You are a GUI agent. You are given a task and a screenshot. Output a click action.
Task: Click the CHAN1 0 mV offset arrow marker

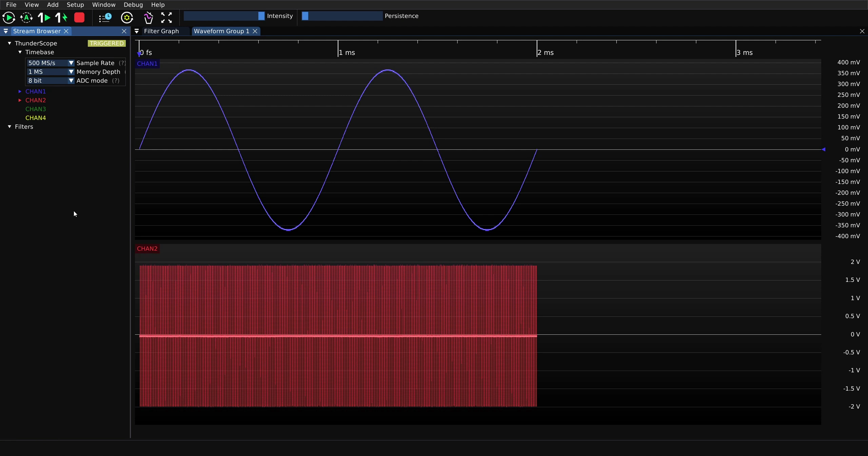(x=823, y=149)
